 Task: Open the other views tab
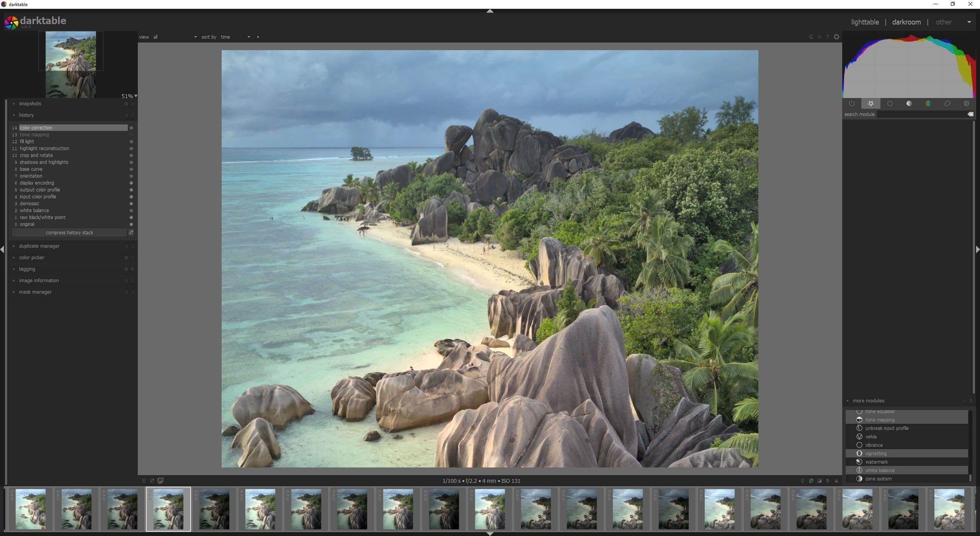pos(943,22)
